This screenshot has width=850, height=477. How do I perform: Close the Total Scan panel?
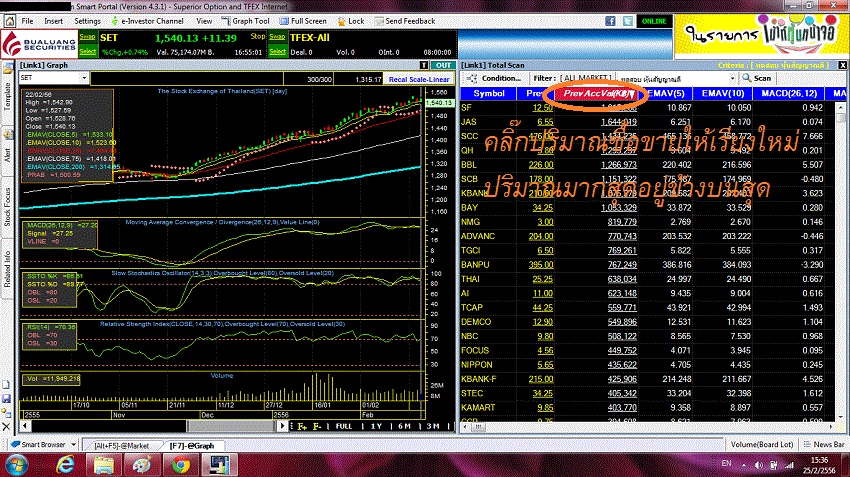tap(842, 65)
